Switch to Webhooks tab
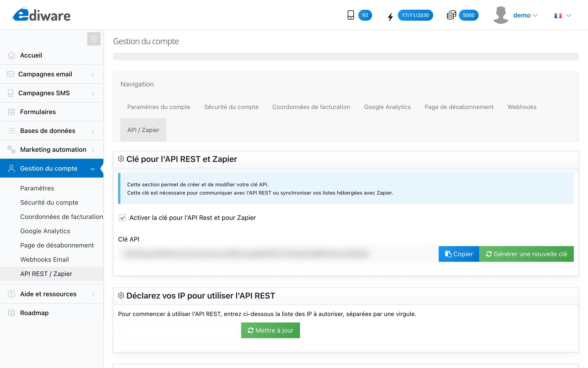The height and width of the screenshot is (368, 588). coord(522,107)
